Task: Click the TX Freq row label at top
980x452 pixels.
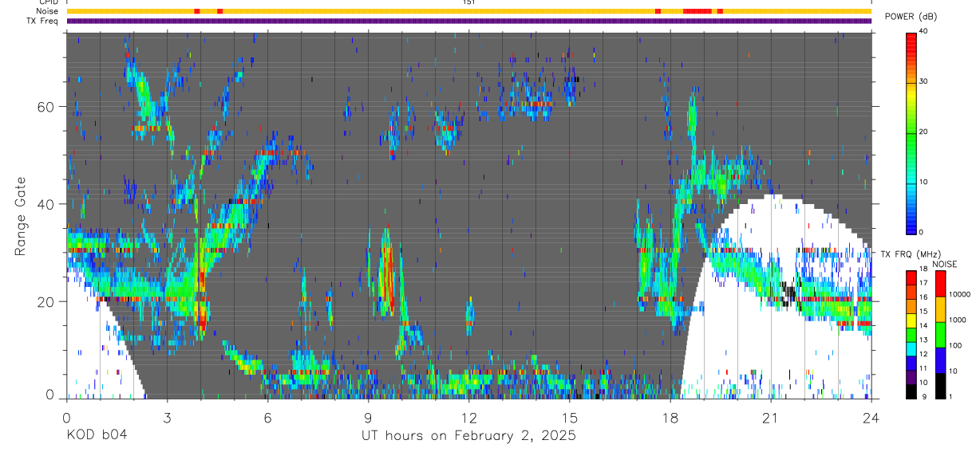Action: pos(41,21)
